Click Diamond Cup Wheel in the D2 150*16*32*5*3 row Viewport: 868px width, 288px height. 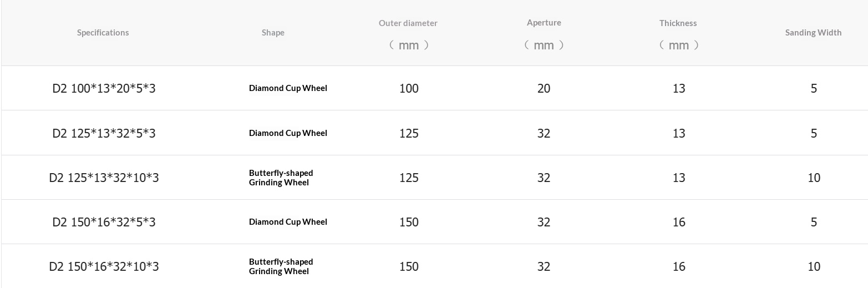[288, 222]
